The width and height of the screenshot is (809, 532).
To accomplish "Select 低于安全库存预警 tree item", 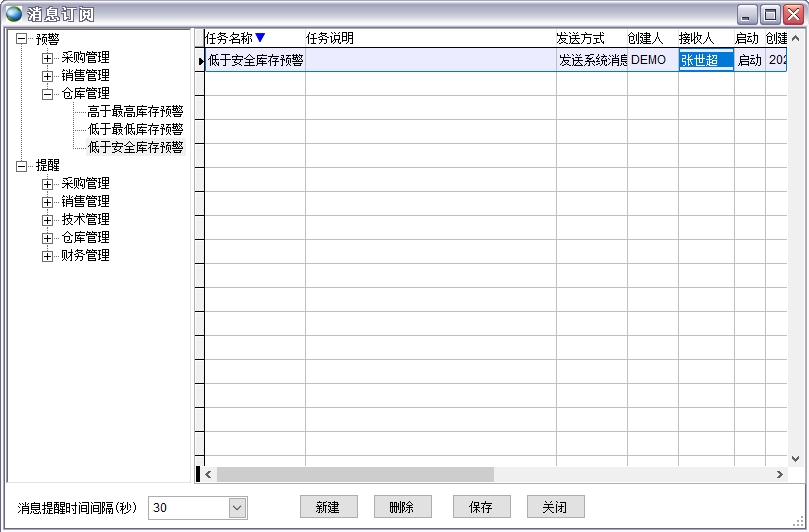I will click(x=135, y=148).
